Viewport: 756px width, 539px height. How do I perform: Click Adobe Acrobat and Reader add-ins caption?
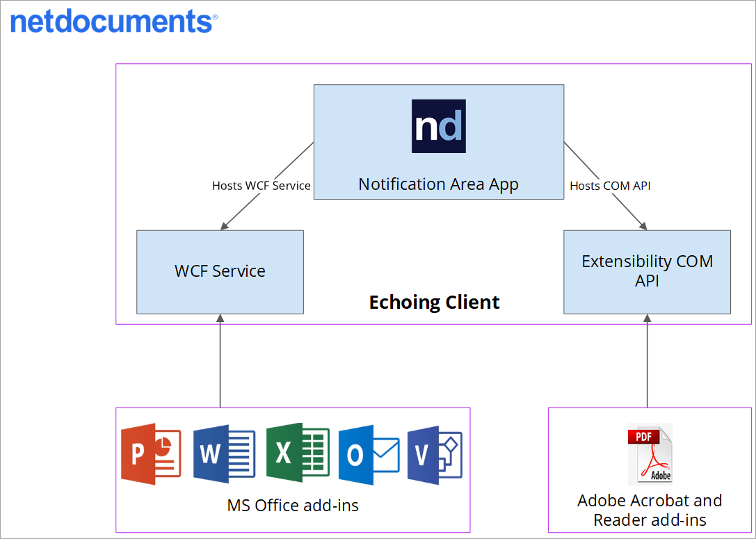click(650, 510)
